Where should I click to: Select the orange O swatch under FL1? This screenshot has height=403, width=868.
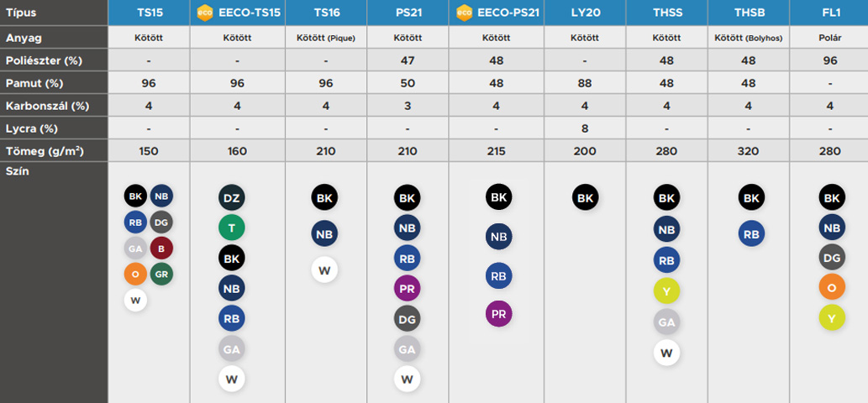point(832,286)
